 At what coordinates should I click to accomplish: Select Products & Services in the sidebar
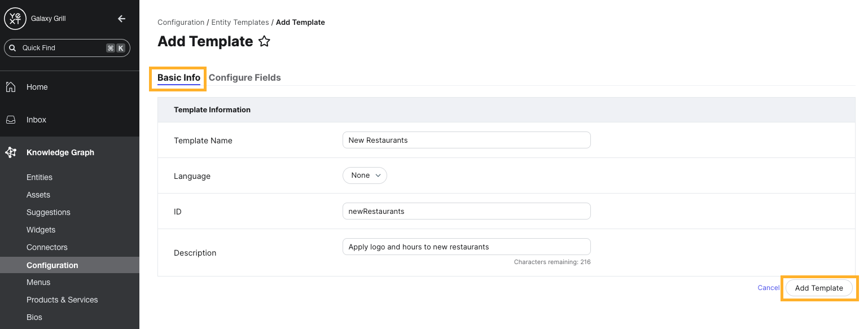(62, 300)
